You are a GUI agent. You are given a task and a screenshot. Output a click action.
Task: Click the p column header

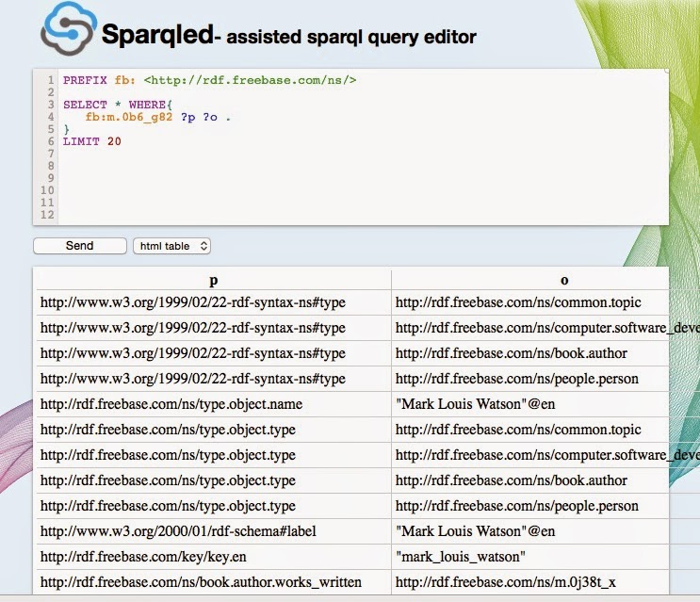coord(214,280)
